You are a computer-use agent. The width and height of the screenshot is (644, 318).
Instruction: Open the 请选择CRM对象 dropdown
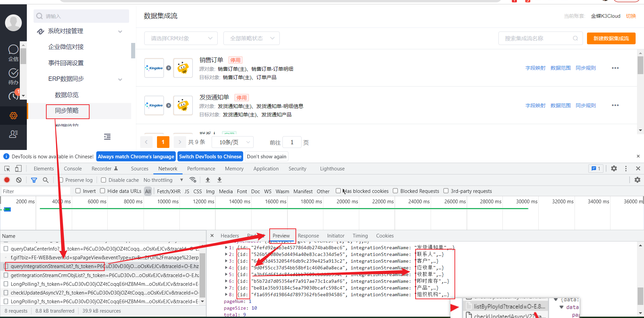(x=181, y=38)
